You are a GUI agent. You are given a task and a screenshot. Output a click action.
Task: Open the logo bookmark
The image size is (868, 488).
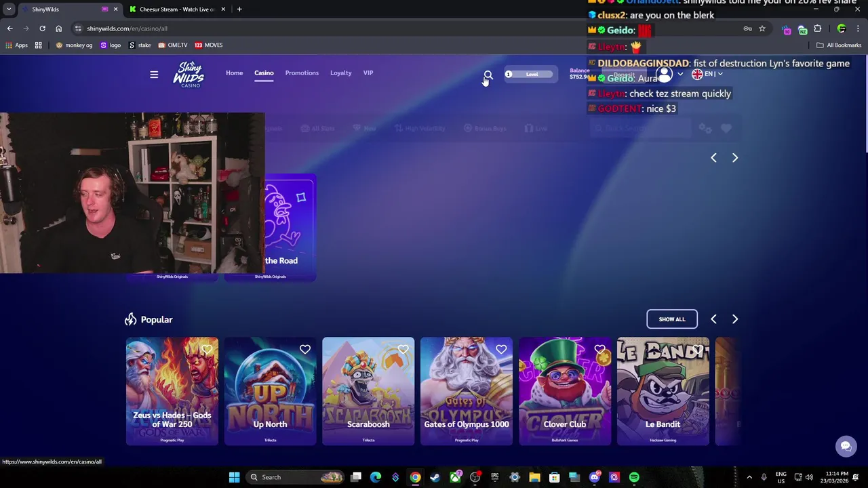coord(111,45)
